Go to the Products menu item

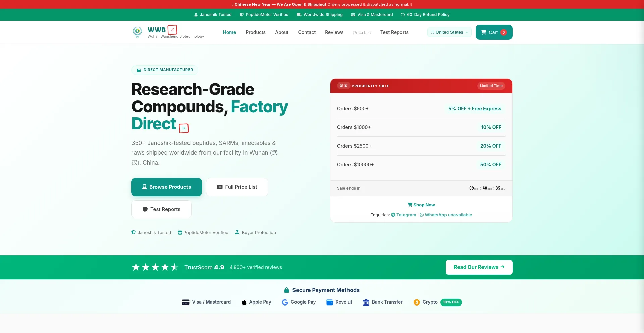(256, 32)
